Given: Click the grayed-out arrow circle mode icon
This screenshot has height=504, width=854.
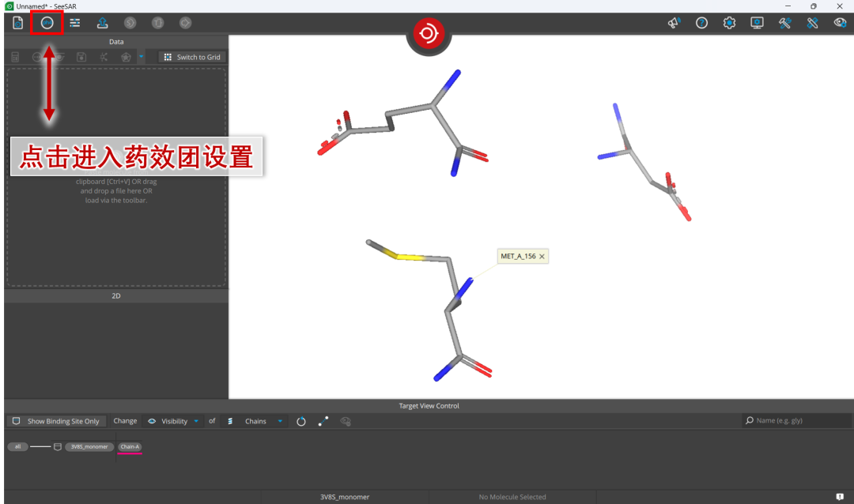Looking at the screenshot, I should coord(185,23).
